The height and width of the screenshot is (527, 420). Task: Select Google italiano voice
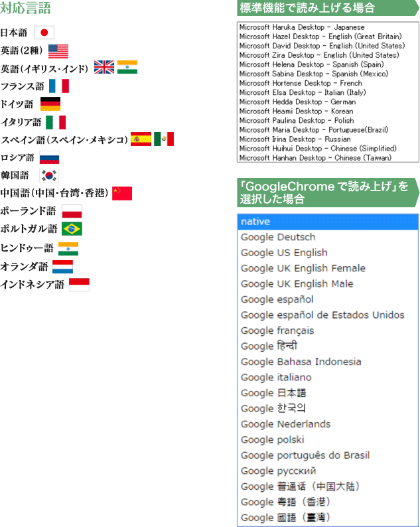[x=328, y=378]
